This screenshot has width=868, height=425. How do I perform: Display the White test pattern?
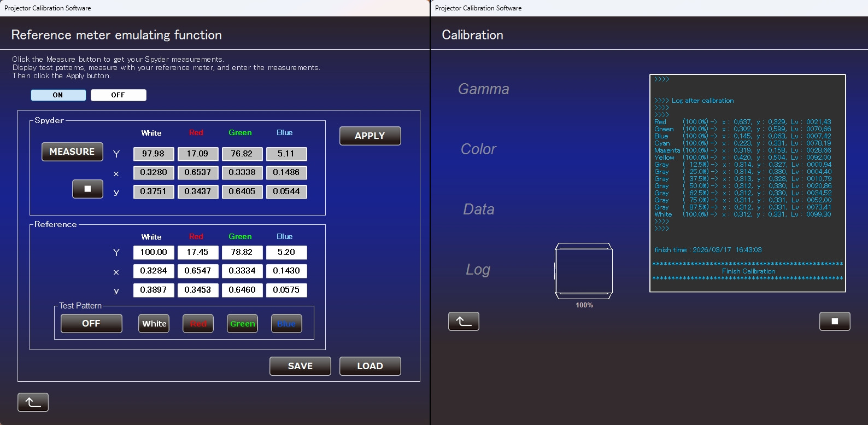[154, 324]
